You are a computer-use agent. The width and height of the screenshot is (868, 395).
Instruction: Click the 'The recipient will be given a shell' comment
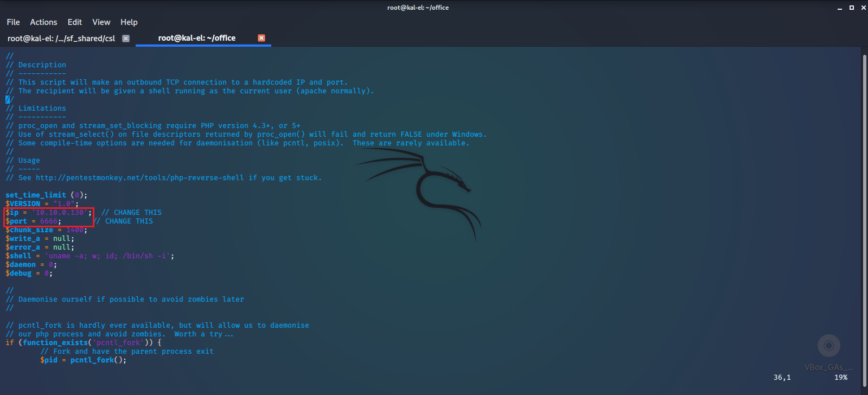coord(190,91)
